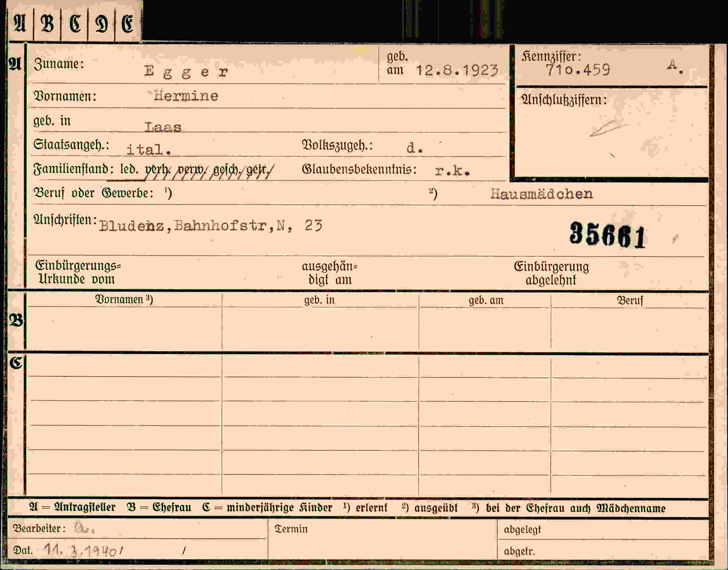Click religion value 'r.k.'
This screenshot has height=570, width=728.
coord(452,171)
